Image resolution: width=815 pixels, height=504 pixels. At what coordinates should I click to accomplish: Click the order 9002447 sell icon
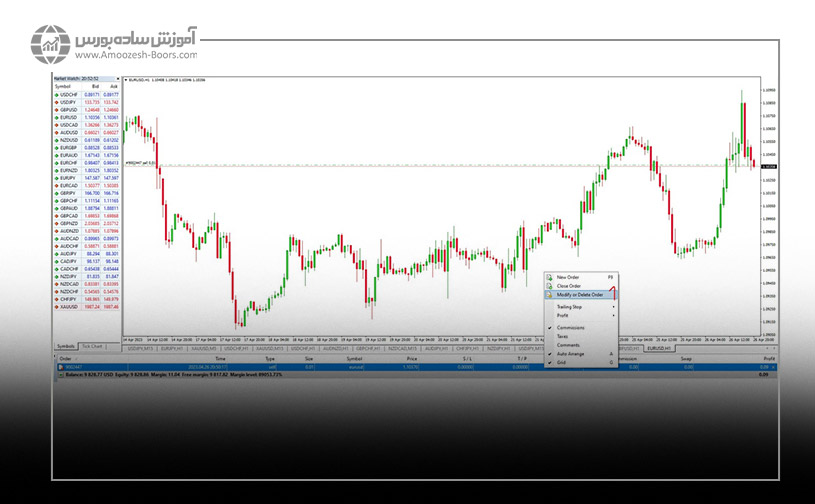(61, 368)
